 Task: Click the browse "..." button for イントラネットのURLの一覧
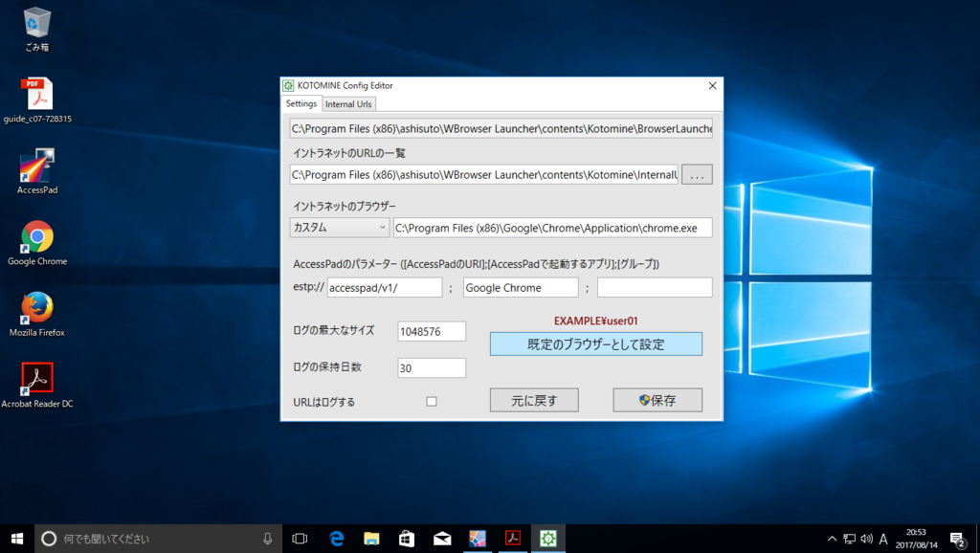tap(697, 174)
